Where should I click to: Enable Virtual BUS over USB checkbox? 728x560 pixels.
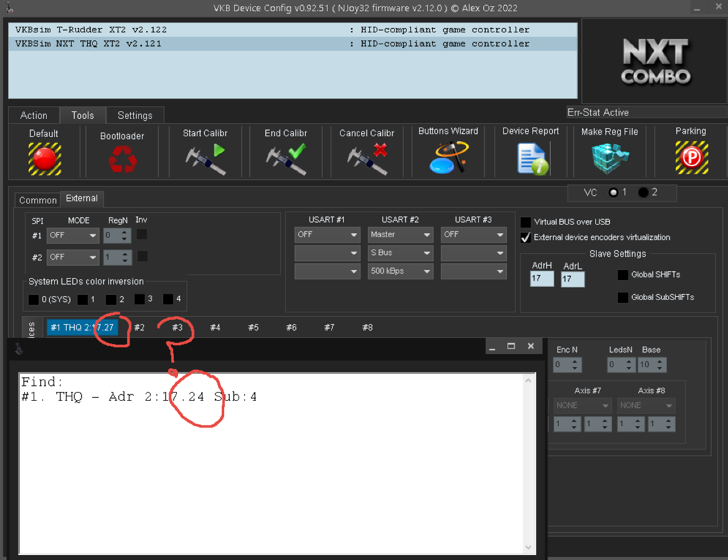526,222
